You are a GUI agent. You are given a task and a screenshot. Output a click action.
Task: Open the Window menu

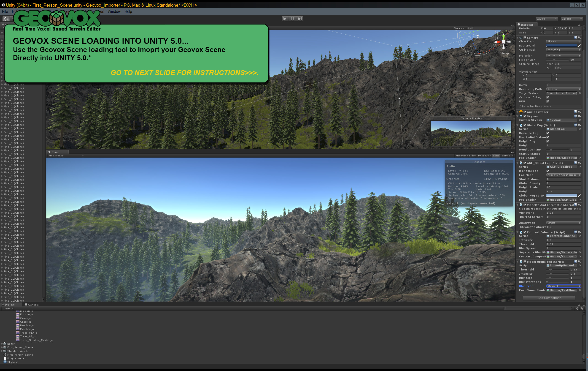(x=114, y=11)
